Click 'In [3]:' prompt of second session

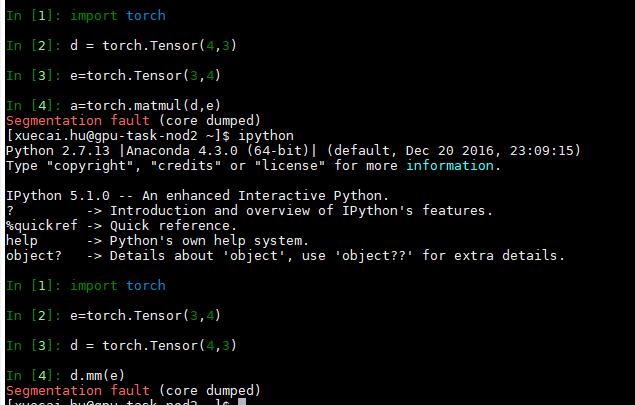[33, 346]
